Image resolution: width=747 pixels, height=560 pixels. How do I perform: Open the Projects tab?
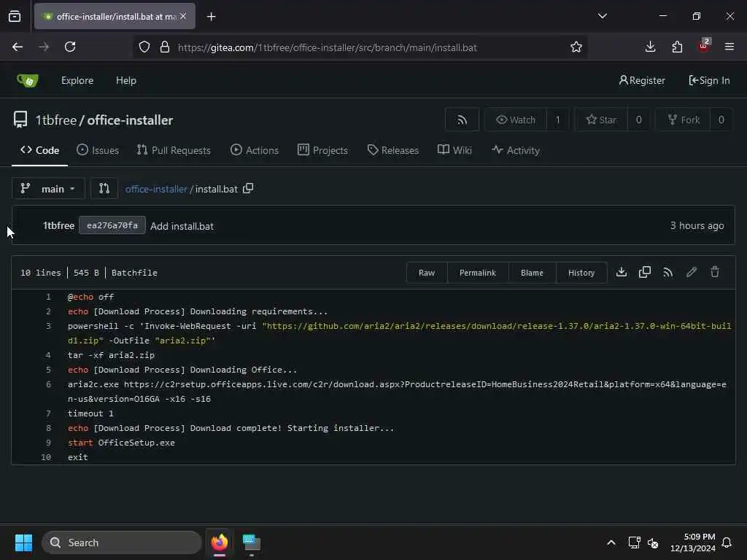[322, 150]
